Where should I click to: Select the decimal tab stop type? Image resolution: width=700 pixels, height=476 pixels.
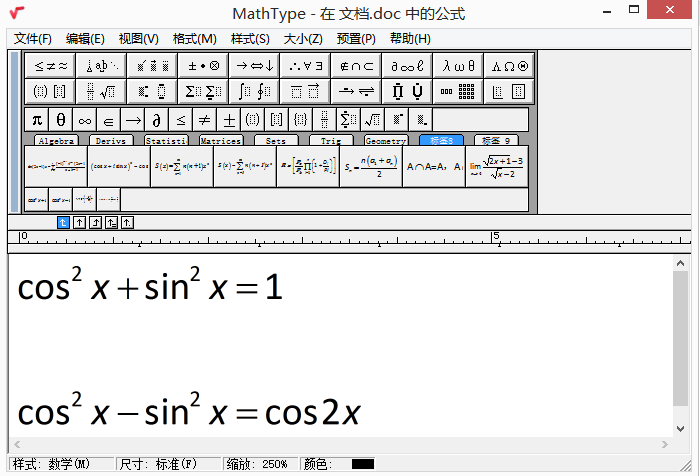click(128, 222)
